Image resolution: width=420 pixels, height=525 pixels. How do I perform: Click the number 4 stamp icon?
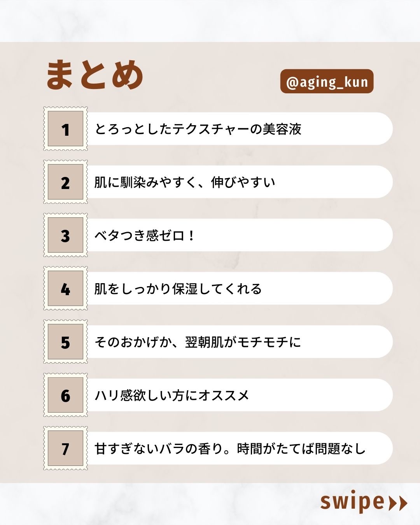point(65,289)
